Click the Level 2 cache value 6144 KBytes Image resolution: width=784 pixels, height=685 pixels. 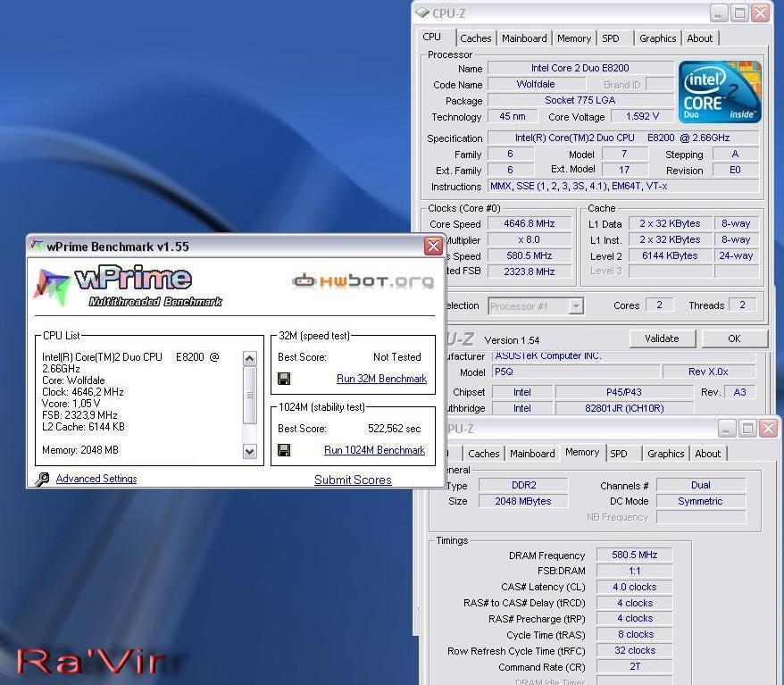pyautogui.click(x=670, y=255)
